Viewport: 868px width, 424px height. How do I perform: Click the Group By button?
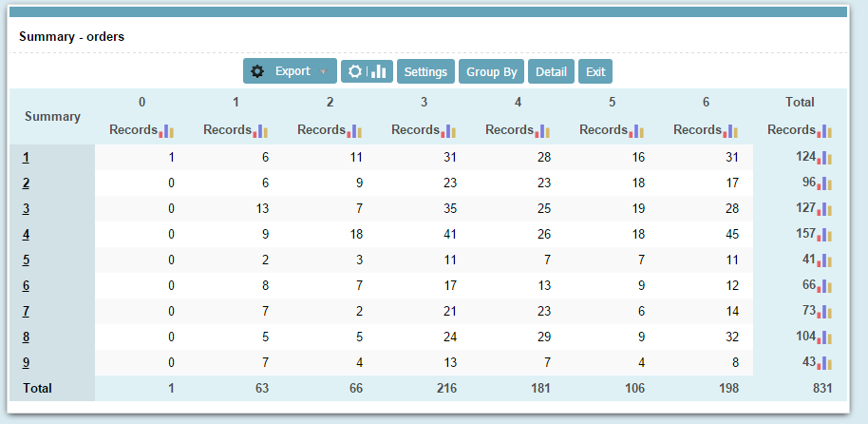click(491, 71)
